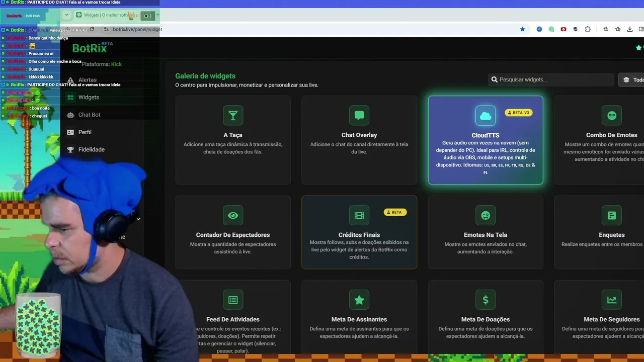Open the browser Downloads icon
Screen dimensions: 644x362
(x=630, y=29)
